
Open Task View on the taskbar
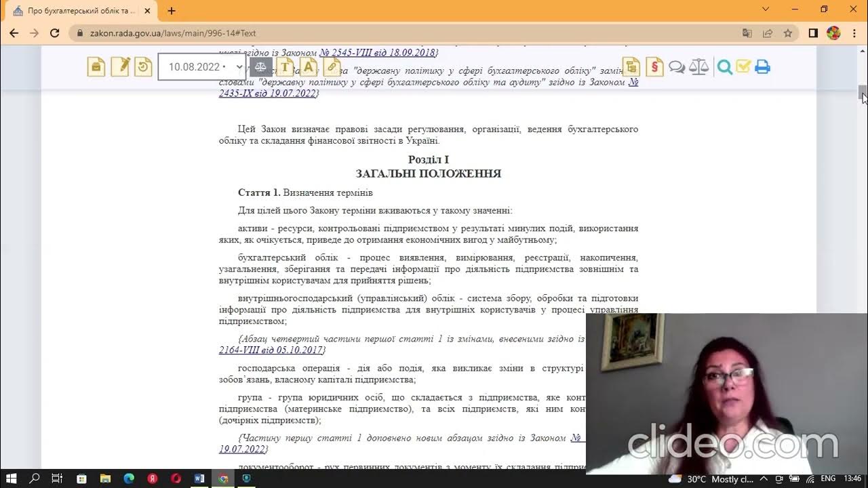[58, 479]
